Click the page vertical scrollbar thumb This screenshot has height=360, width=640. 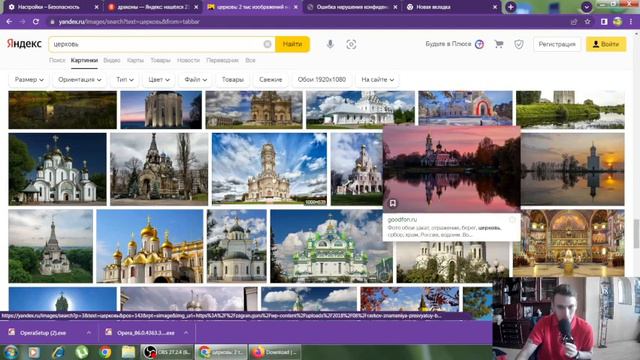click(x=636, y=233)
